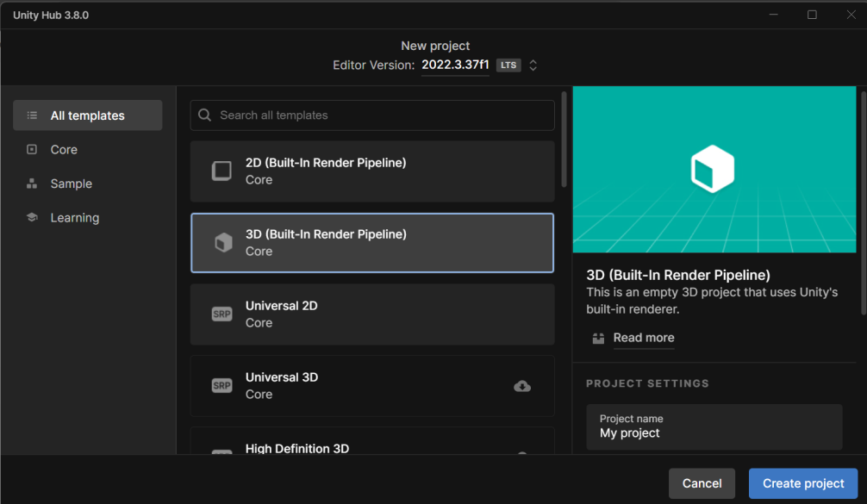The height and width of the screenshot is (504, 867).
Task: Close the Unity Hub window
Action: [x=851, y=15]
